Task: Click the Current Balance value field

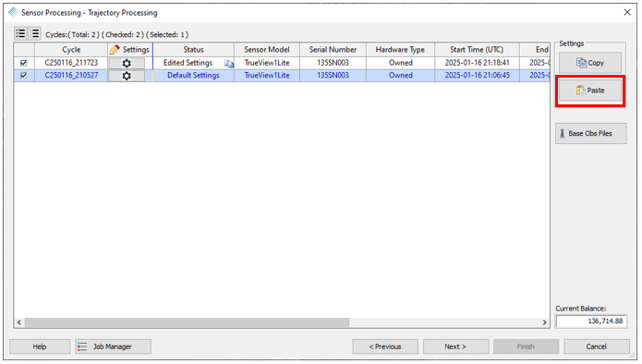Action: tap(591, 321)
